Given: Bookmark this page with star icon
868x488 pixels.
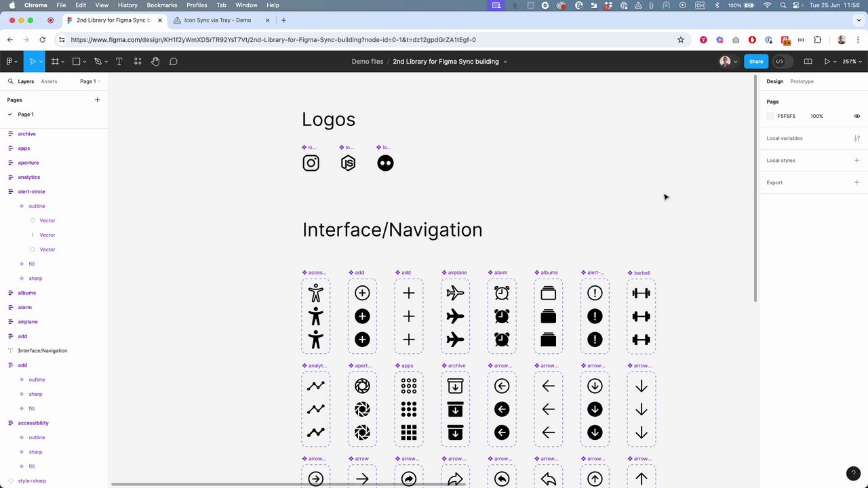Looking at the screenshot, I should 681,40.
